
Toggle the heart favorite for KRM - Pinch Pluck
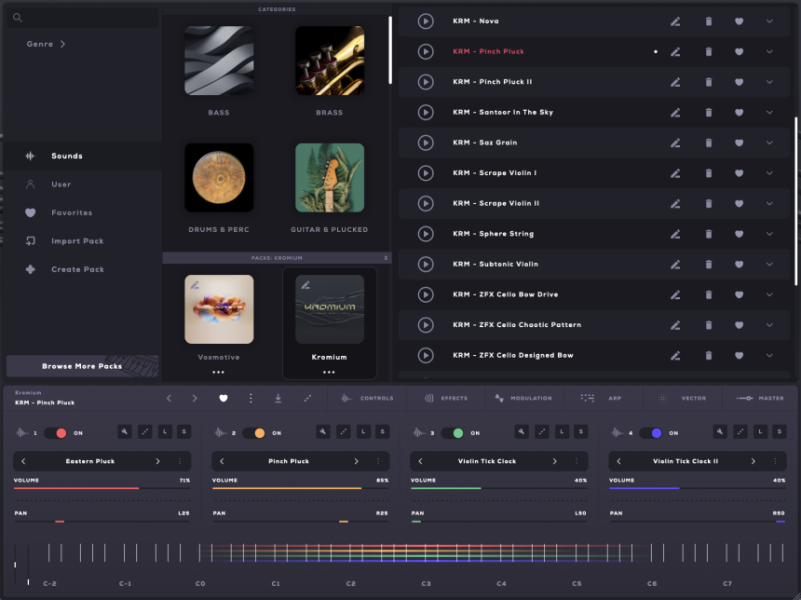click(739, 51)
